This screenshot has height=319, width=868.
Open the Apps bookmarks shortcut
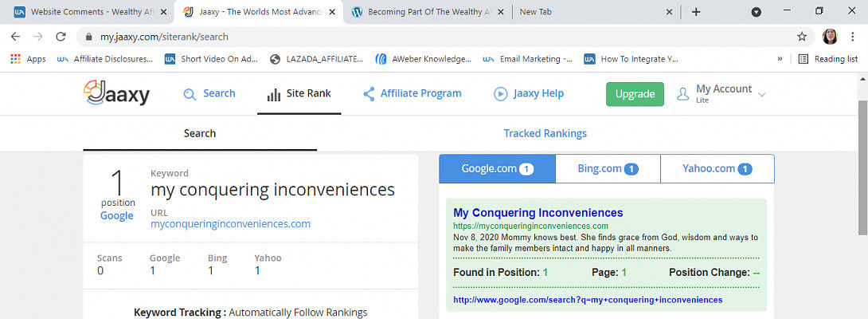28,59
